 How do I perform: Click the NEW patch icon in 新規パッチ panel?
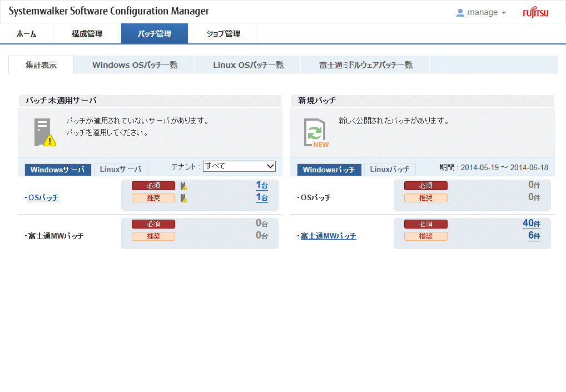[x=316, y=133]
